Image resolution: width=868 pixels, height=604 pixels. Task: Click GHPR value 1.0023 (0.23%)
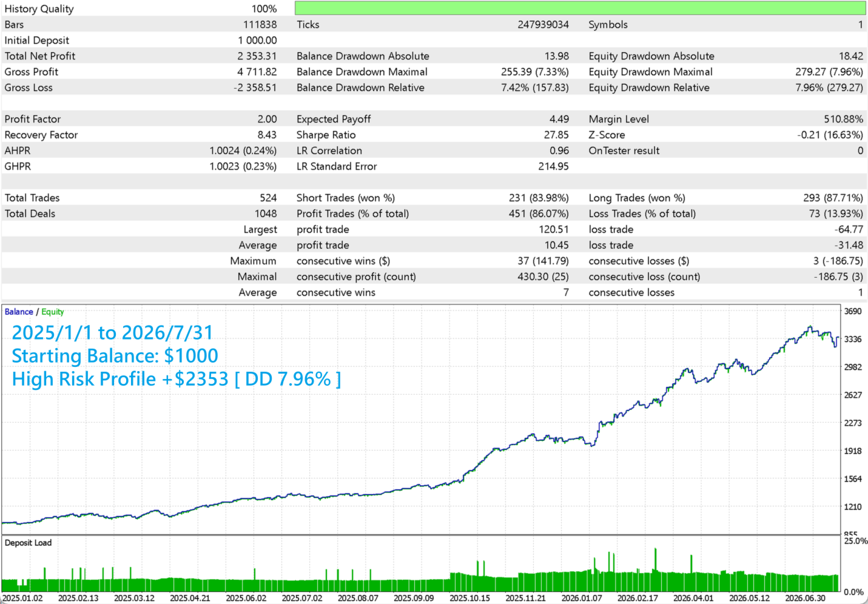[243, 167]
